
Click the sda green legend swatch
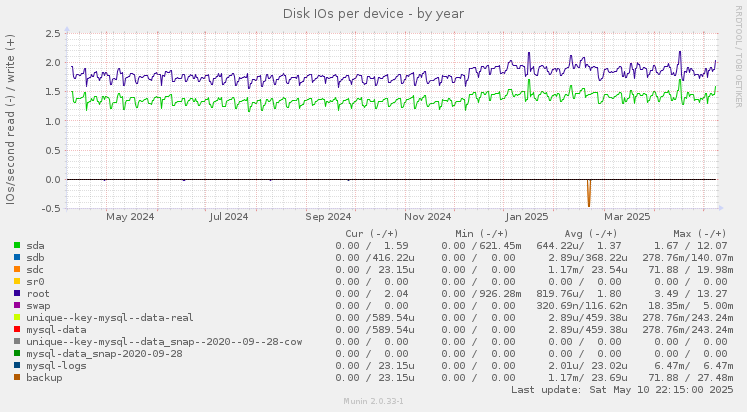click(x=17, y=245)
